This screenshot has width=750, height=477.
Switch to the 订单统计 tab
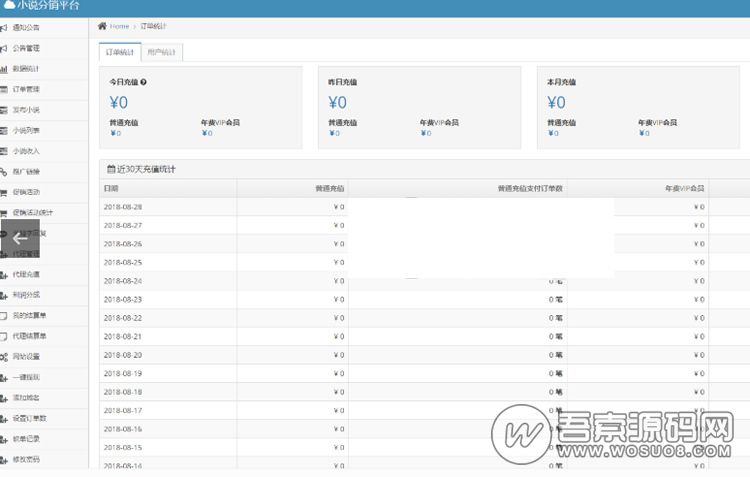coord(119,52)
